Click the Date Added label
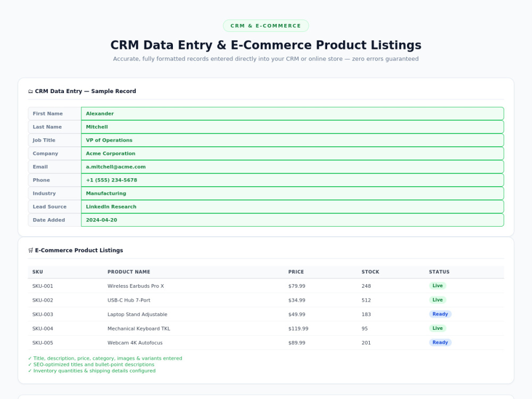Image resolution: width=532 pixels, height=399 pixels. [x=49, y=220]
